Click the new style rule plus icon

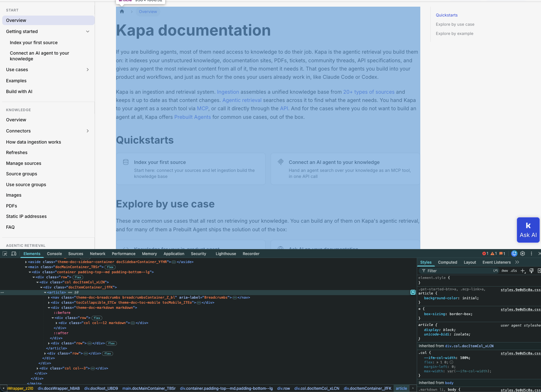[523, 271]
